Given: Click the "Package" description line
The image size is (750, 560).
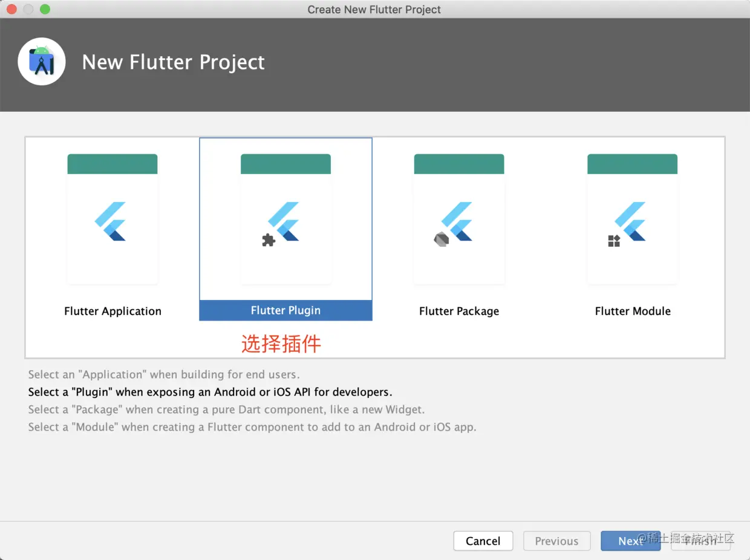Looking at the screenshot, I should [x=226, y=409].
